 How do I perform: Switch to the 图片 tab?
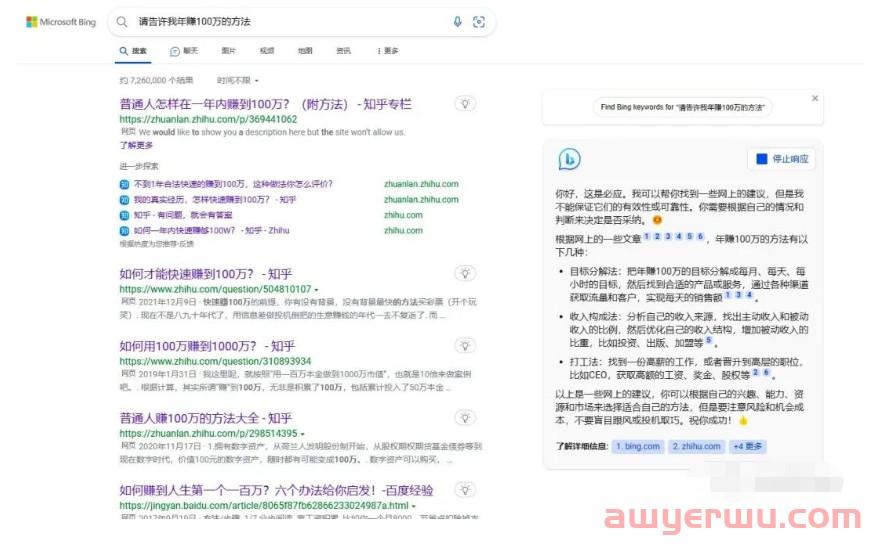228,51
